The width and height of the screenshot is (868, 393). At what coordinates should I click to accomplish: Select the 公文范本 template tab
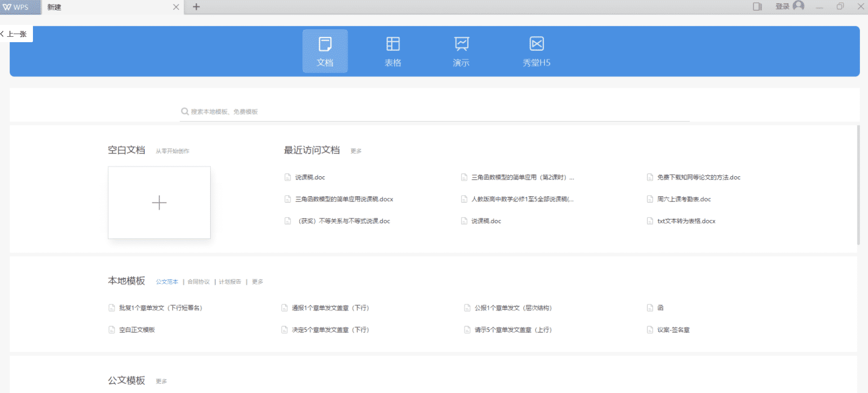click(x=167, y=282)
